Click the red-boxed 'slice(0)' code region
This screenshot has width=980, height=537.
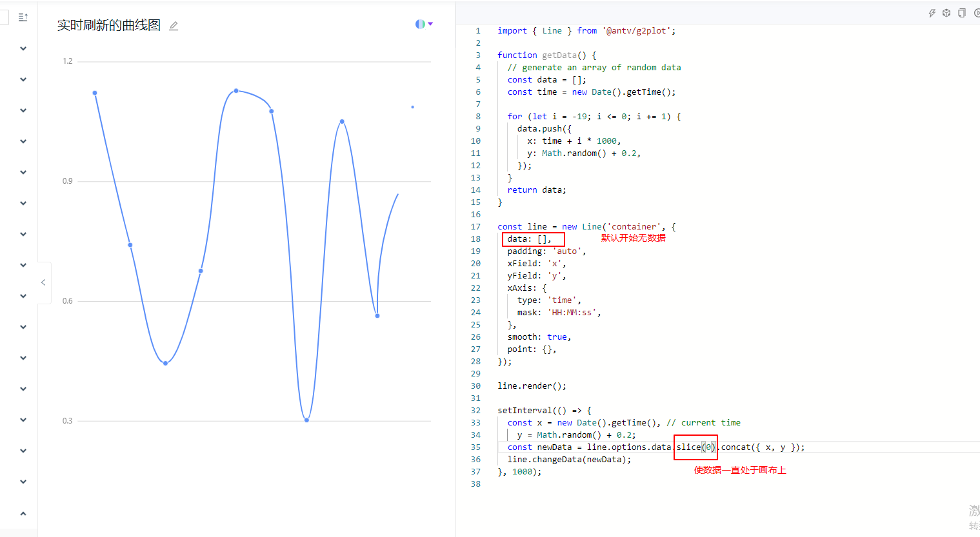coord(695,447)
